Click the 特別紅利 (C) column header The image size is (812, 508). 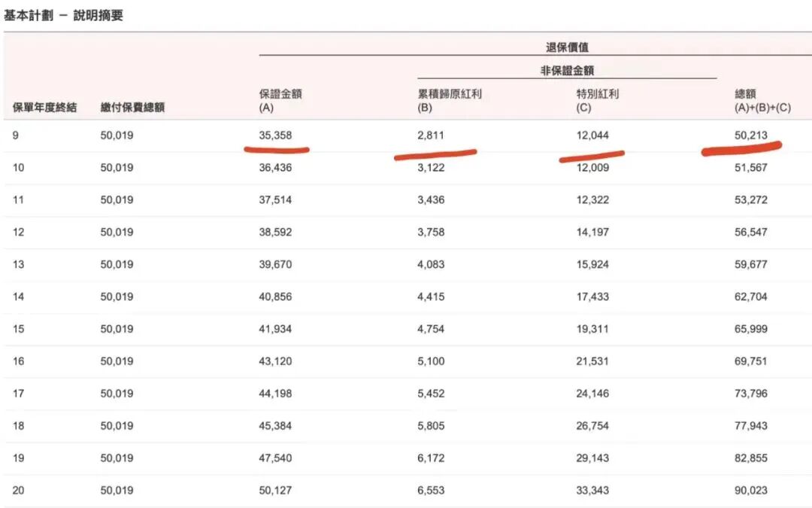tap(598, 101)
